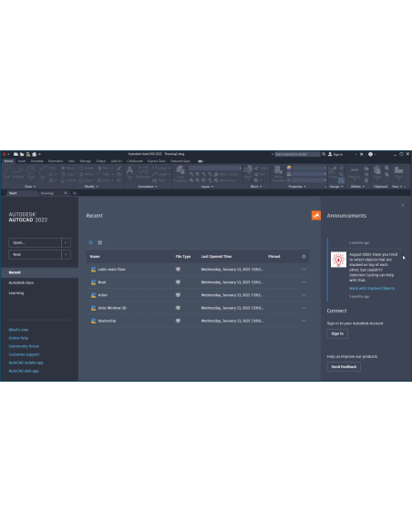Select Learning in sidebar
Image resolution: width=412 pixels, height=532 pixels.
[16, 292]
